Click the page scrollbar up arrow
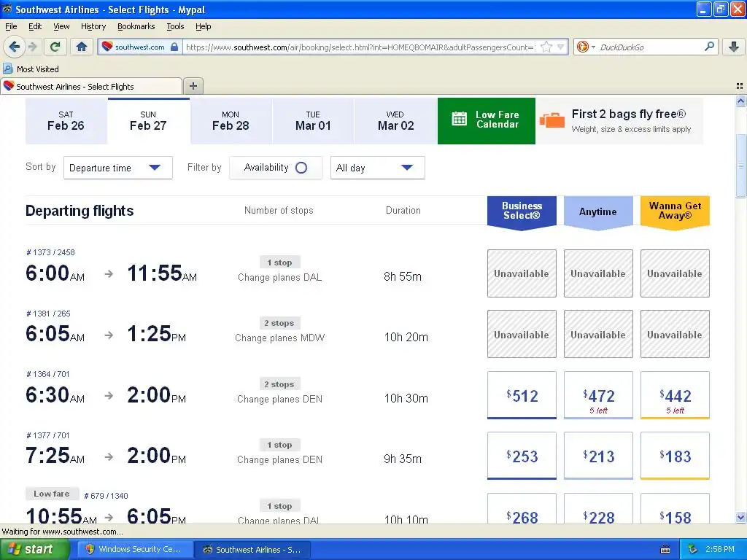747x560 pixels. pyautogui.click(x=740, y=101)
